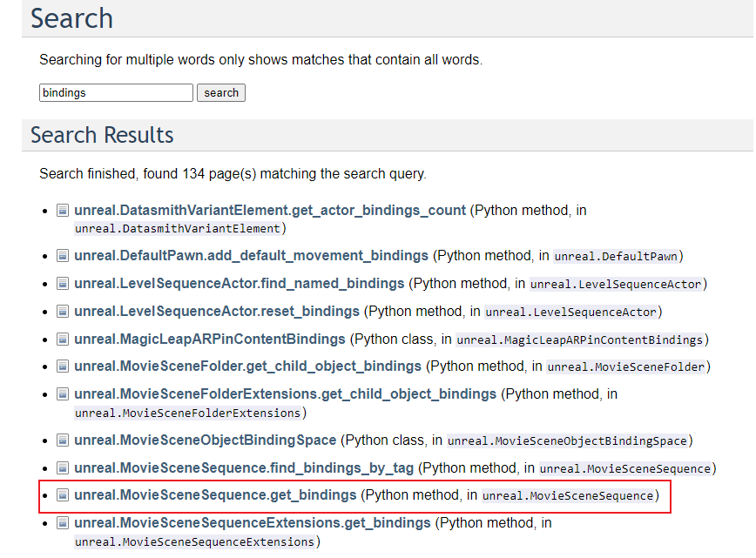The width and height of the screenshot is (756, 558).
Task: Open unreal.MovieSceneFolderExtensions.get_child_object_bindings link
Action: pyautogui.click(x=285, y=394)
